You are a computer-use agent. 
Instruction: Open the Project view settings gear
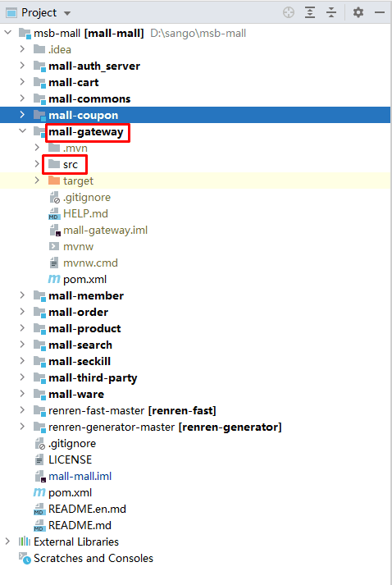coord(358,12)
